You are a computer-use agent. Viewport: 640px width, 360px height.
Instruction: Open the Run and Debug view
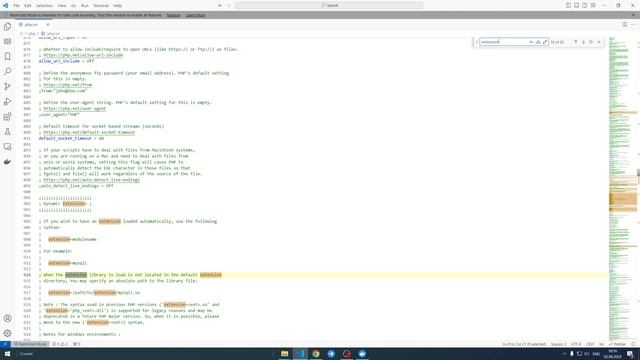[7, 102]
